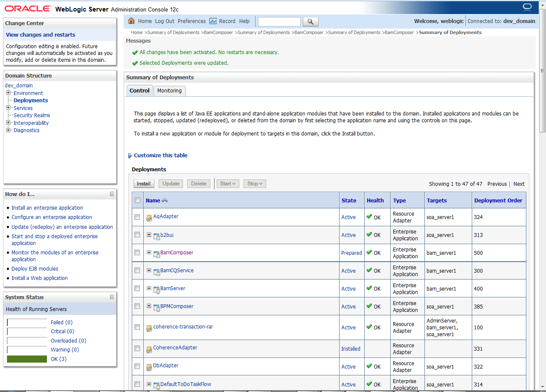Expand the Environment tree node
The image size is (546, 392).
pos(9,93)
